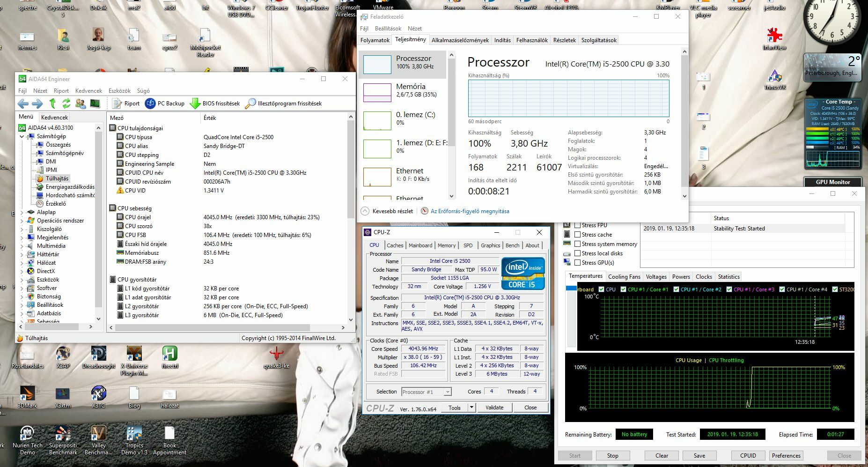The width and height of the screenshot is (868, 467).
Task: Click Validate button in CPU-Z
Action: click(x=494, y=408)
